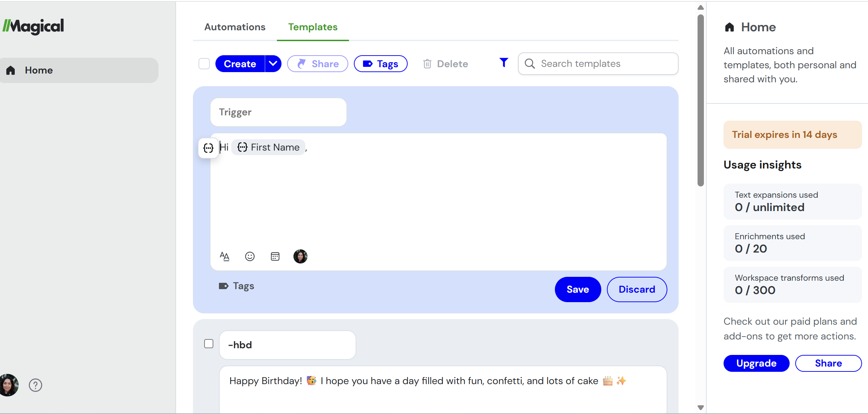Expand the Create dropdown arrow

tap(273, 64)
